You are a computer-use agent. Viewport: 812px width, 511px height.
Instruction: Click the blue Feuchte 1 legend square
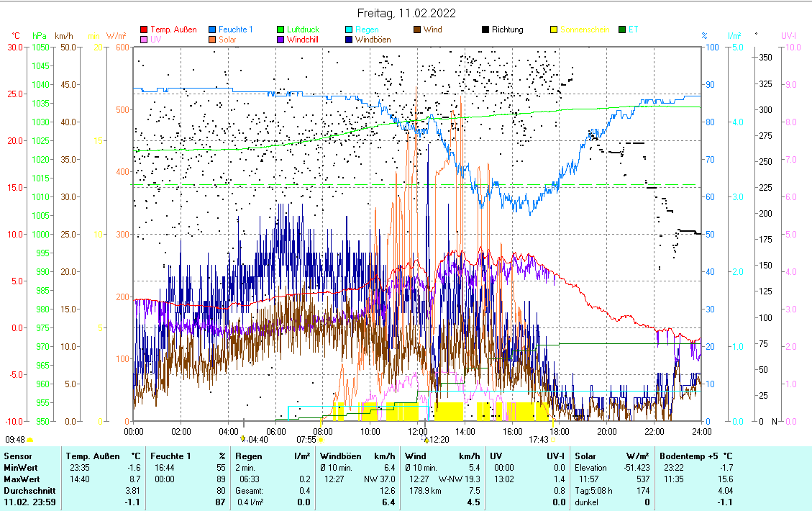pyautogui.click(x=213, y=30)
